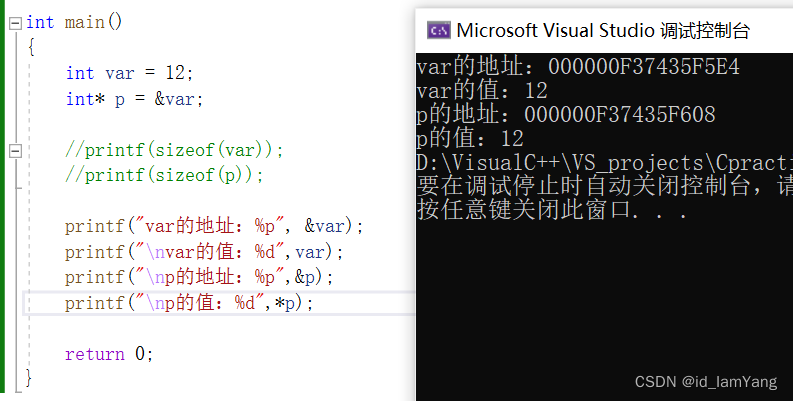The image size is (793, 401).
Task: Click the debug console window icon
Action: 438,30
